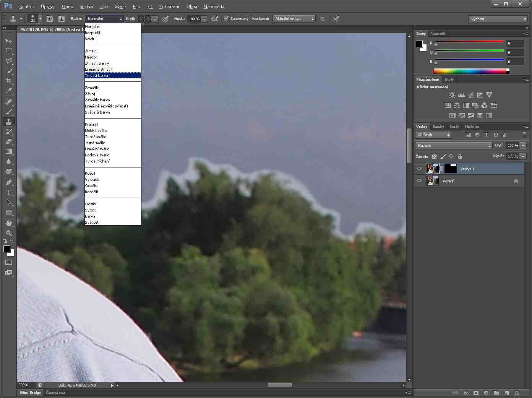Open the Filtr menu
This screenshot has height=398, width=532.
pos(136,6)
